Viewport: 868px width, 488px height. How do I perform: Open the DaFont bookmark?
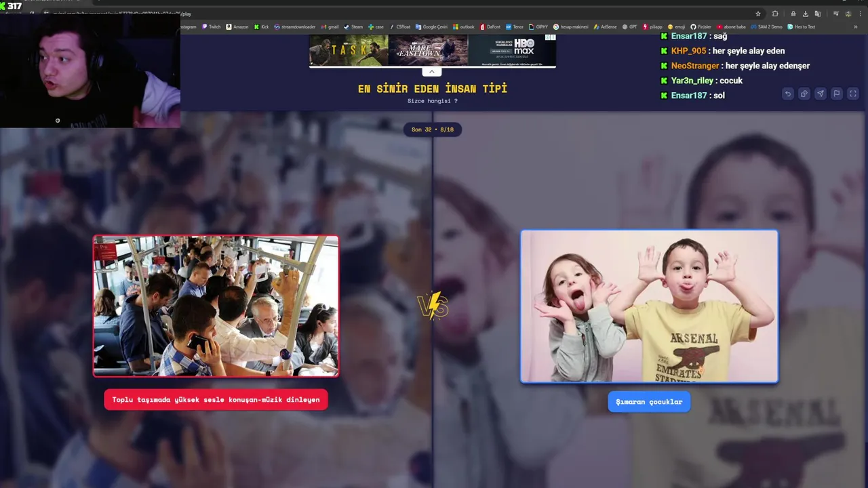click(x=490, y=27)
